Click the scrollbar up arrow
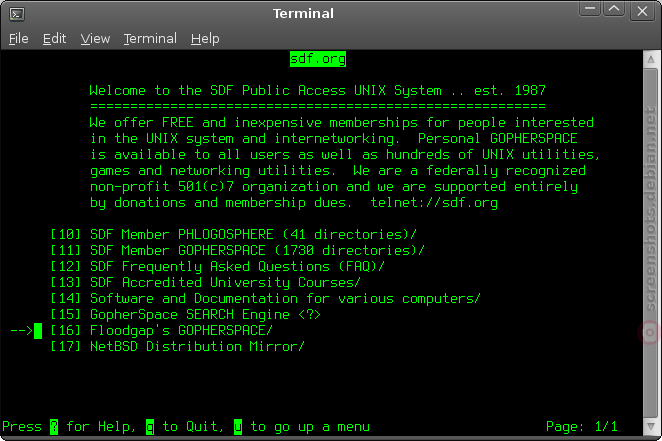The height and width of the screenshot is (441, 662). coord(651,60)
